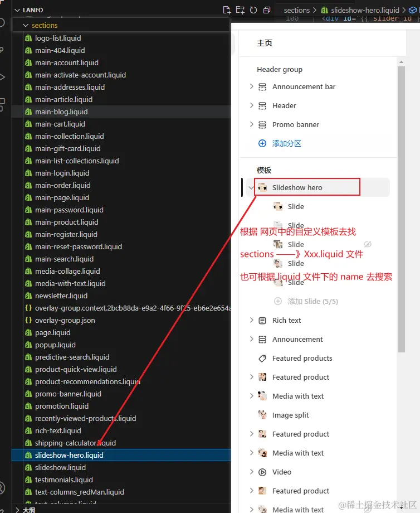Screen dimensions: 420x513
Task: Open promotion.liquid file
Action: click(x=62, y=406)
